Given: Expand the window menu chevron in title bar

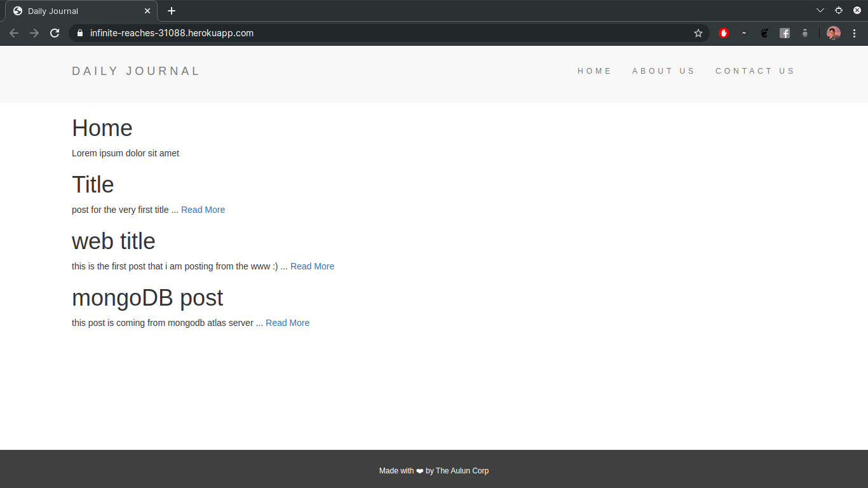Looking at the screenshot, I should pos(820,10).
